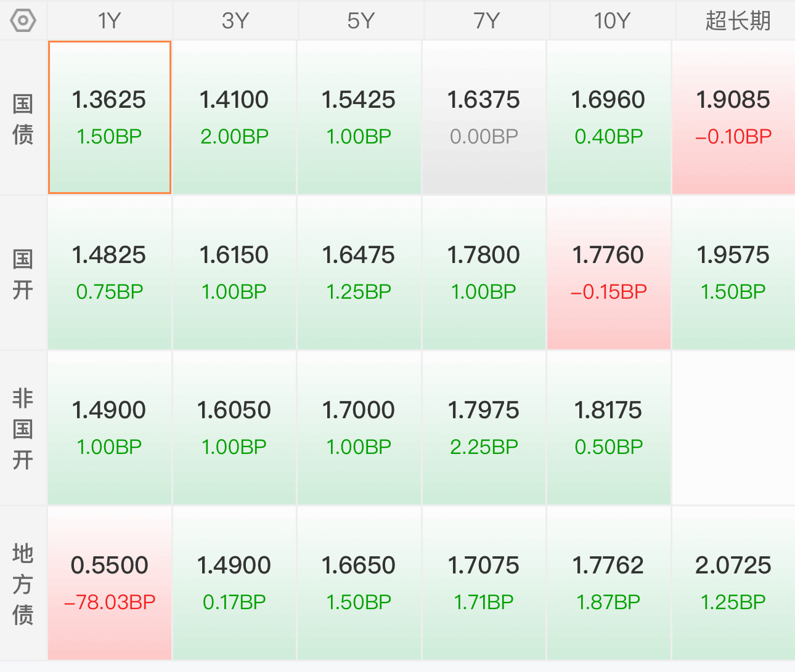This screenshot has width=795, height=672.
Task: Open 地方债 1Y cell 0.5500
Action: [110, 583]
